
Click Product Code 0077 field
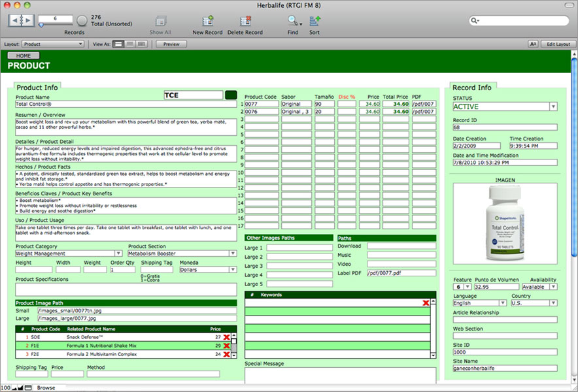pyautogui.click(x=262, y=104)
